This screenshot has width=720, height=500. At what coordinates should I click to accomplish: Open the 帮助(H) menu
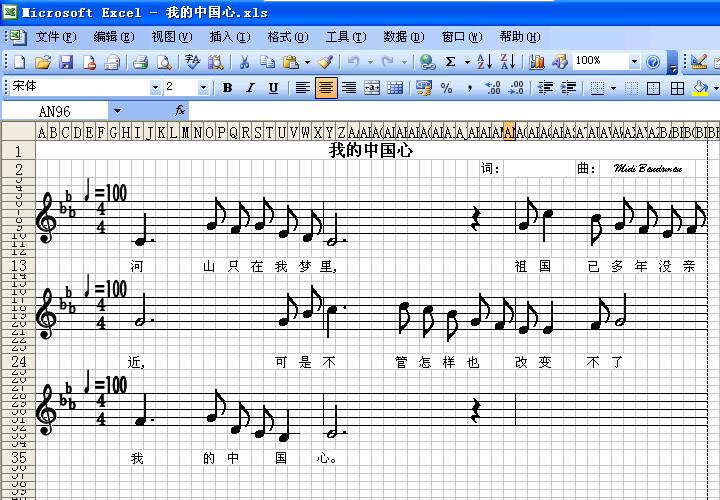(520, 37)
